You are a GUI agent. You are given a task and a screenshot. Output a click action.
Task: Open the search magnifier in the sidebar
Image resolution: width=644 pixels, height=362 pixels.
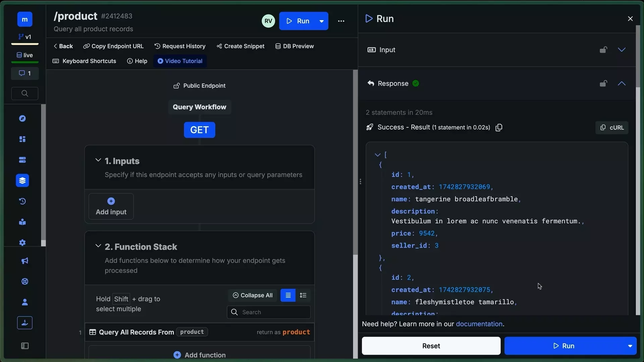pos(24,93)
